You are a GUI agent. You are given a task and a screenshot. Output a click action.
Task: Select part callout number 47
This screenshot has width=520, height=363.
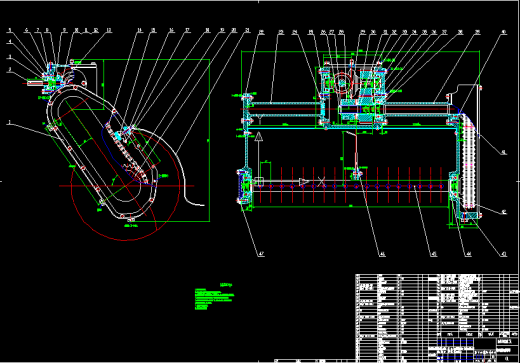pos(261,254)
